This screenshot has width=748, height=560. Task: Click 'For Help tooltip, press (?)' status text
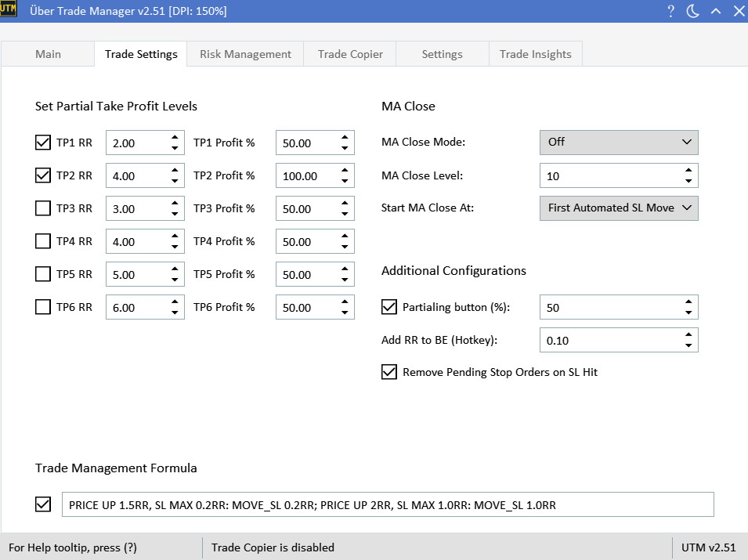[73, 547]
